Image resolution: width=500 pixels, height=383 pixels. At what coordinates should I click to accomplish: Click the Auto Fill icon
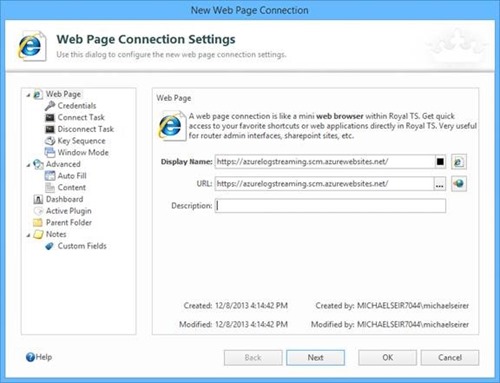coord(50,176)
